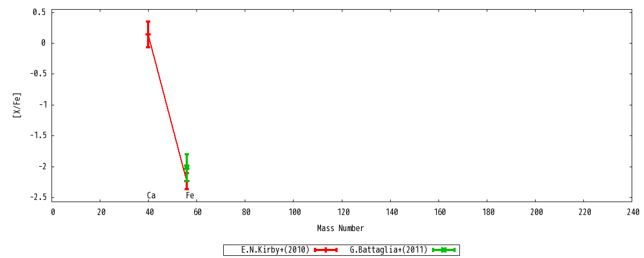The height and width of the screenshot is (258, 644).
Task: Select the green Fe data point
Action: click(187, 167)
